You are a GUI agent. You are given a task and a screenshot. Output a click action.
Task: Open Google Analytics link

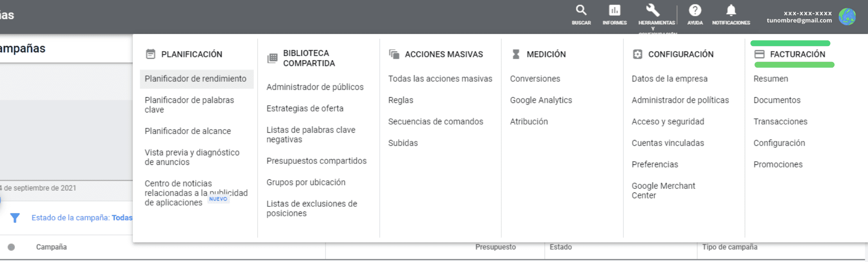click(541, 100)
